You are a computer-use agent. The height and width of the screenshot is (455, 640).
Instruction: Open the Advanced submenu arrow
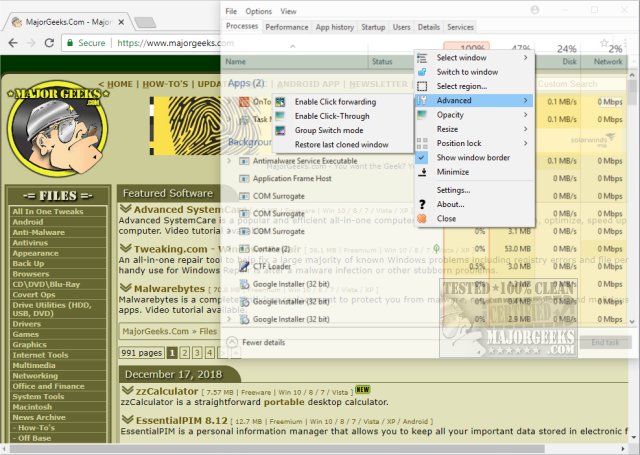(x=526, y=100)
